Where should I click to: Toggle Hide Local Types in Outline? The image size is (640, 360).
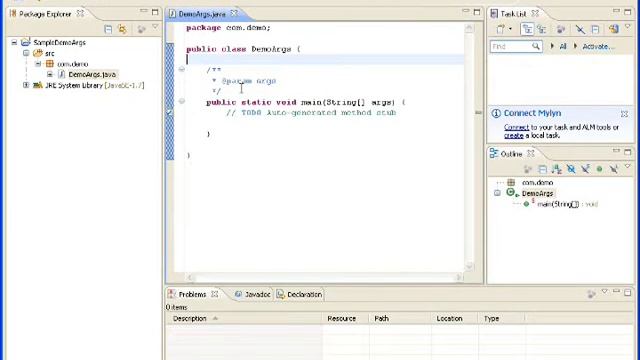pyautogui.click(x=613, y=169)
